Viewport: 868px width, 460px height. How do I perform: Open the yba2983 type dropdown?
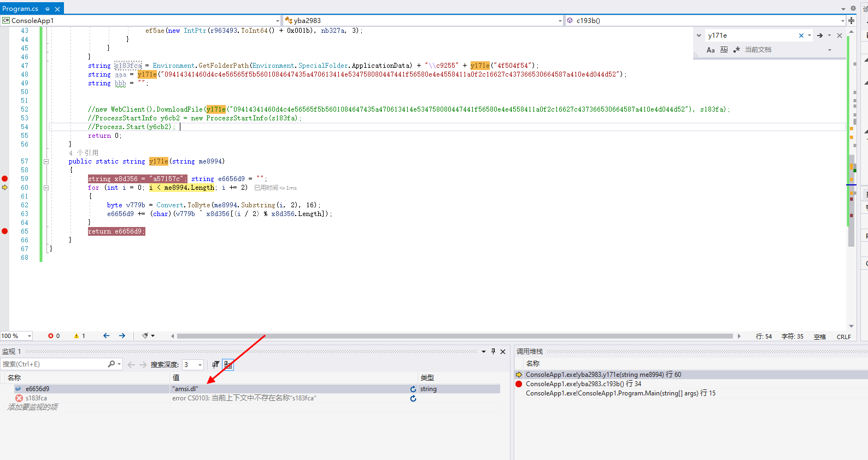coord(423,20)
